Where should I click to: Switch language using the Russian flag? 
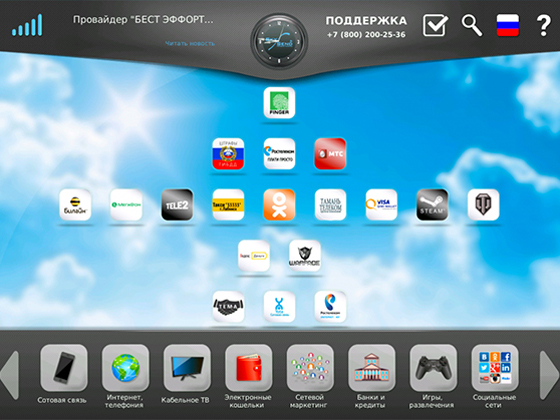click(x=508, y=25)
